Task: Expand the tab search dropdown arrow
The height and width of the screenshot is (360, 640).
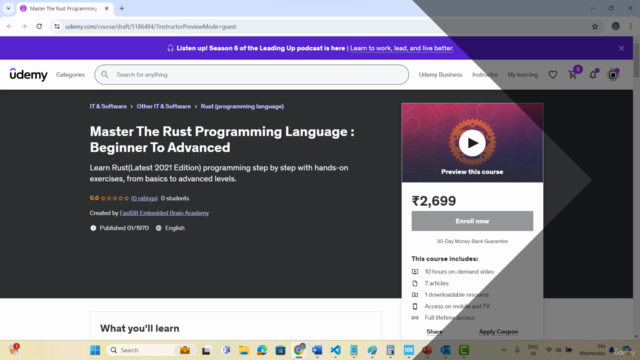Action: point(8,8)
